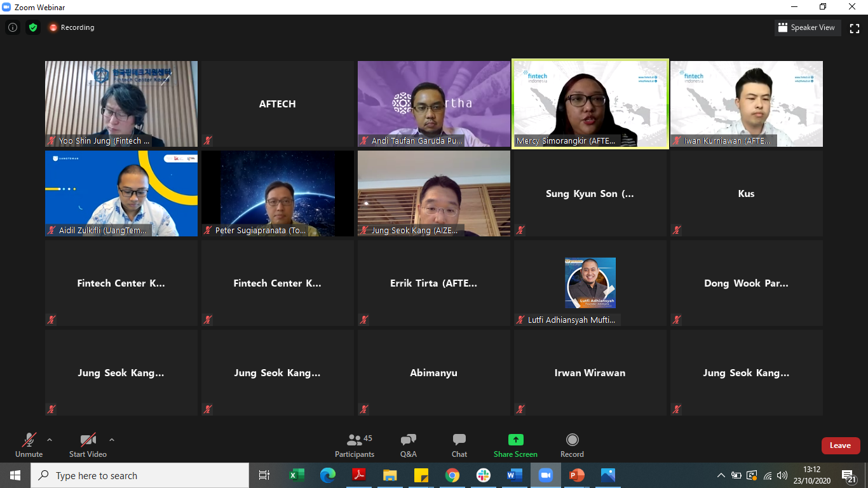This screenshot has width=868, height=488.
Task: Open PowerPoint from the taskbar
Action: click(576, 475)
